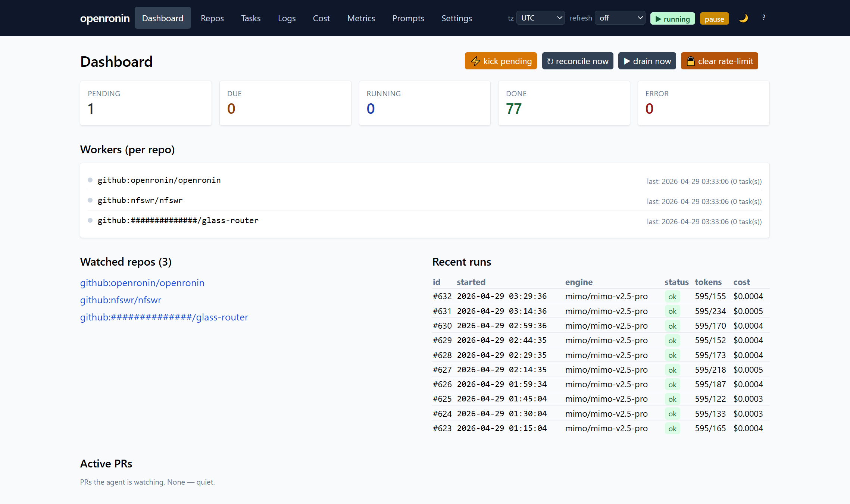Click the running status indicator
Image resolution: width=850 pixels, height=504 pixels.
pos(672,19)
